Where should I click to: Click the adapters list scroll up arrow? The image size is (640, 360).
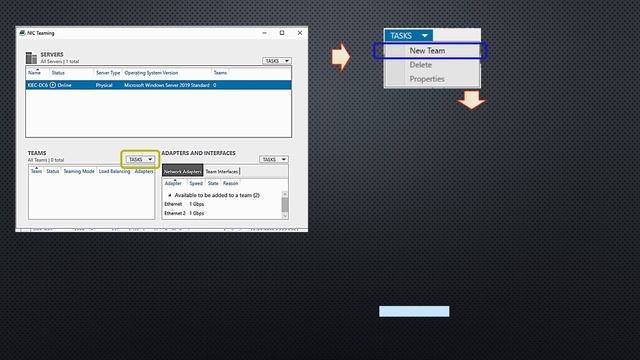pos(285,194)
